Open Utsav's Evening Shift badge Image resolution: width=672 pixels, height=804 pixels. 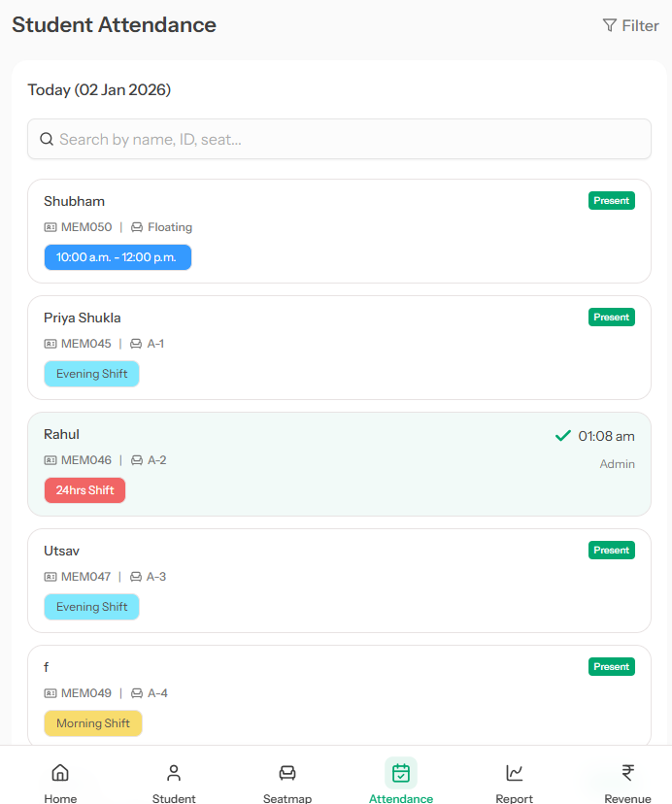tap(91, 606)
